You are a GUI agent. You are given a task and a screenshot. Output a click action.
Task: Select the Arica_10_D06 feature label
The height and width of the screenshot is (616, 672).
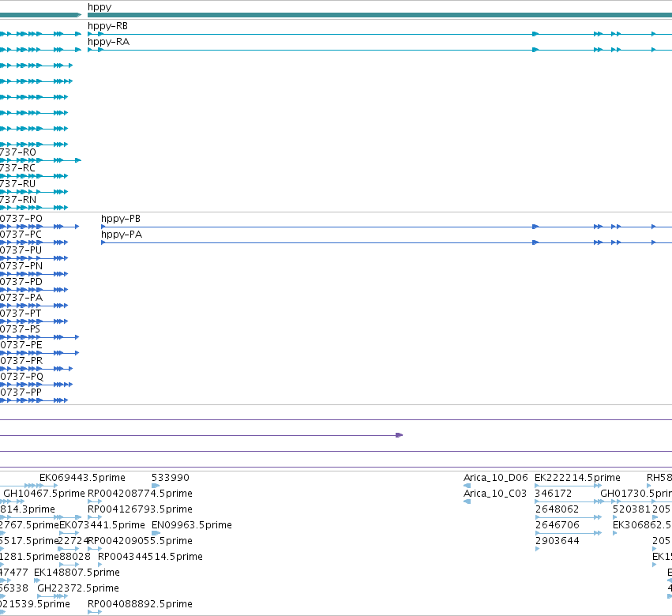click(495, 478)
